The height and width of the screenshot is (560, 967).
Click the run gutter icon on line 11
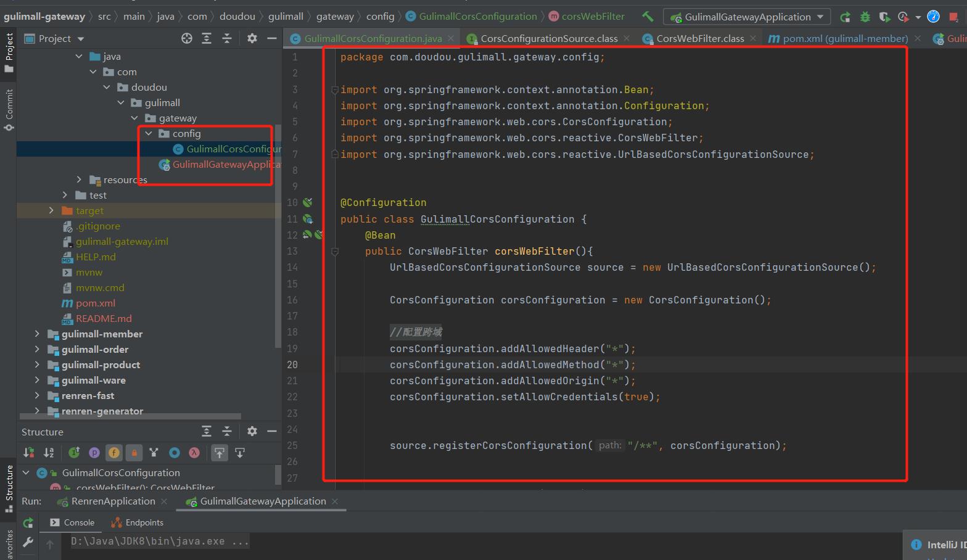(308, 219)
